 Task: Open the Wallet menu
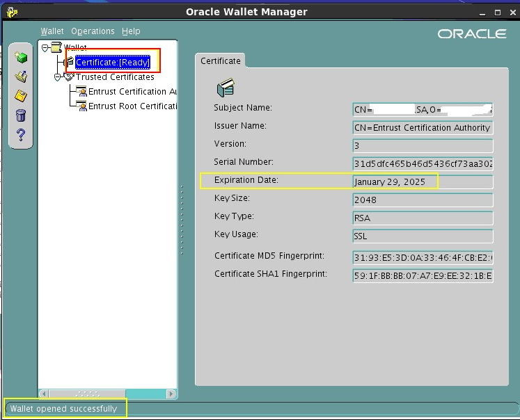(52, 31)
